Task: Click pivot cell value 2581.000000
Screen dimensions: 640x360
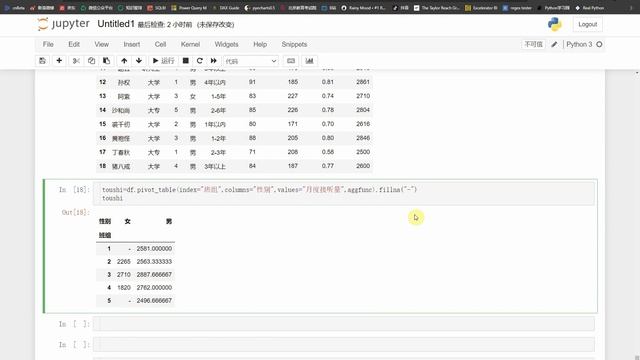Action: click(x=154, y=249)
